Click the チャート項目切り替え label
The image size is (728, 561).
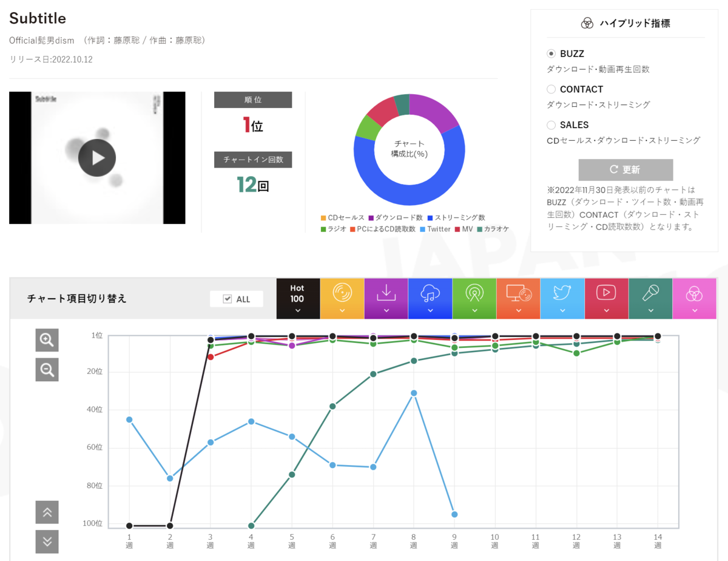[x=77, y=299]
